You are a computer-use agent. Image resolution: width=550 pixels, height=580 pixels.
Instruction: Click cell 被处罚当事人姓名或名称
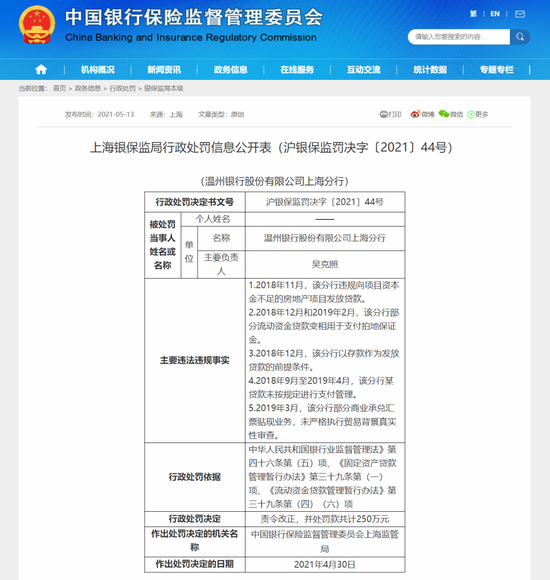click(x=162, y=245)
